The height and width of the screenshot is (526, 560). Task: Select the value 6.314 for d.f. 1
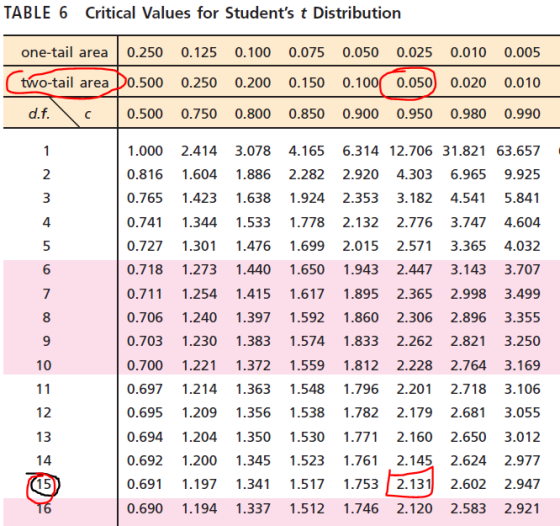360,151
